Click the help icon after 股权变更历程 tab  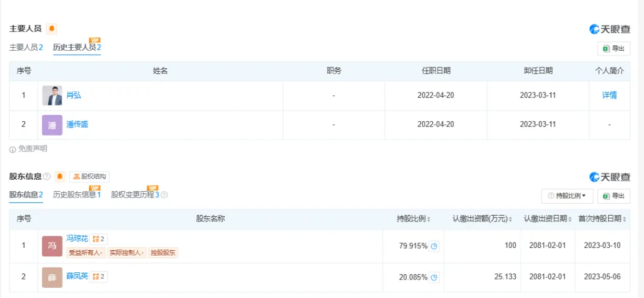click(165, 195)
